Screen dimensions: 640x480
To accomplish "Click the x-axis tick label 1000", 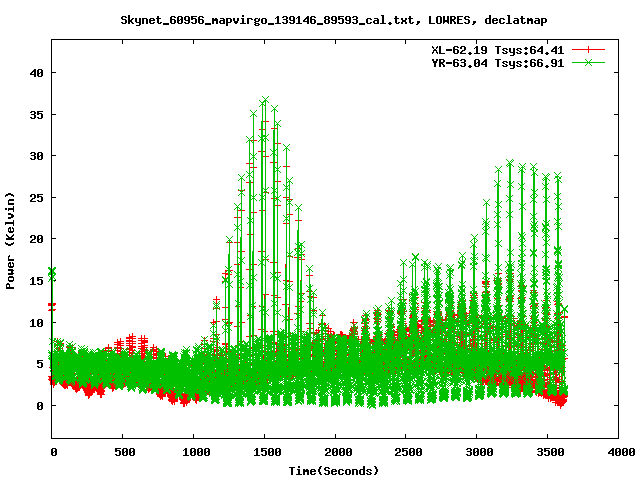I will 196,452.
